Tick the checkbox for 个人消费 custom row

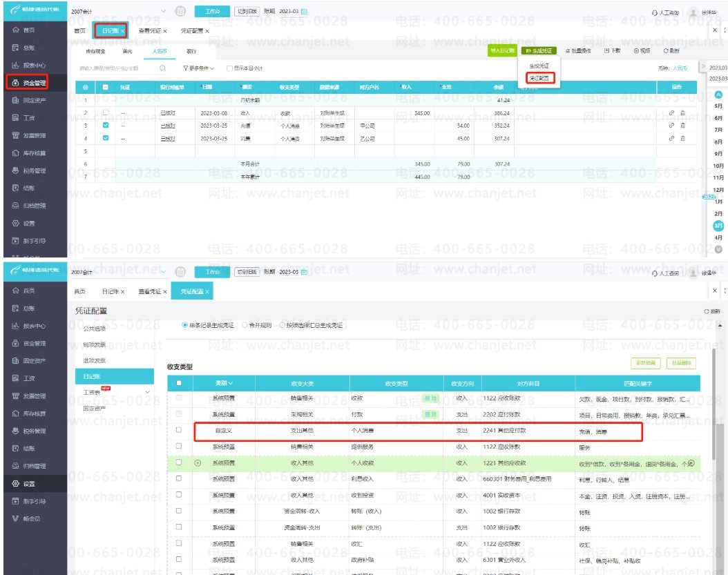(x=179, y=430)
